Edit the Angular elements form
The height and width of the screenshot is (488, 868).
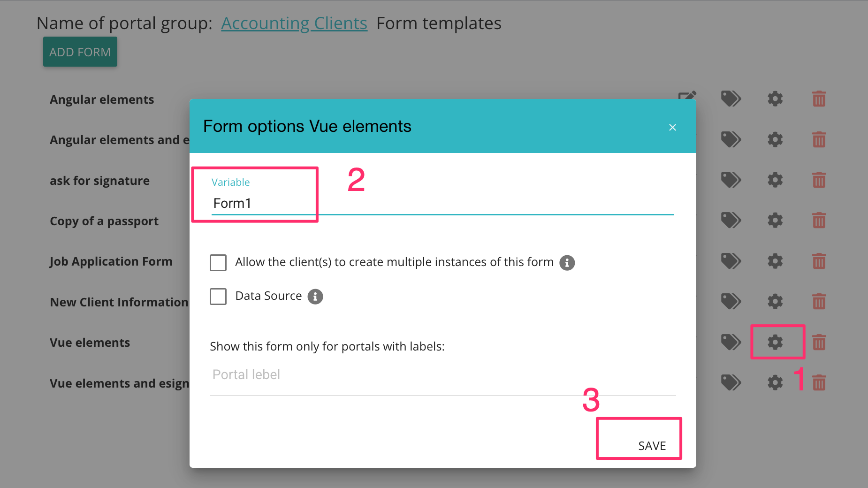[x=687, y=95]
